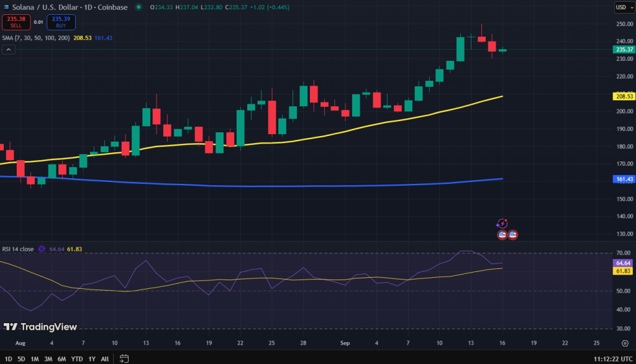Click the 70.00 RSI scale label
The width and height of the screenshot is (636, 364).
pyautogui.click(x=624, y=253)
